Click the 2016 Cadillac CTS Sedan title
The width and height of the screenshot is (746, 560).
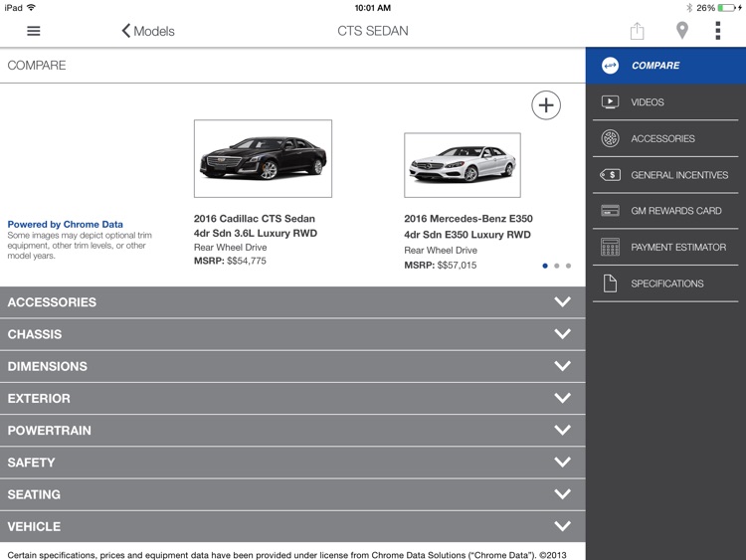click(x=254, y=219)
